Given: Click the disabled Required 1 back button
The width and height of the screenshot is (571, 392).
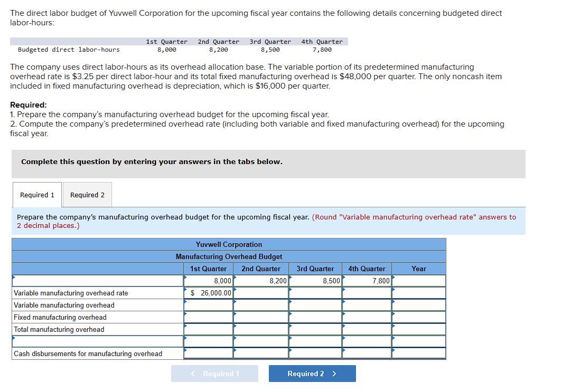Looking at the screenshot, I should (x=214, y=374).
